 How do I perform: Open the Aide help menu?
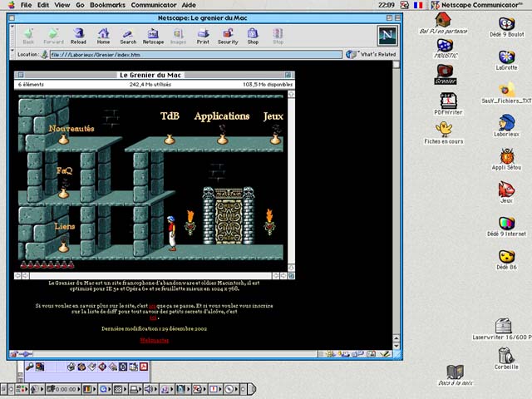click(x=189, y=5)
